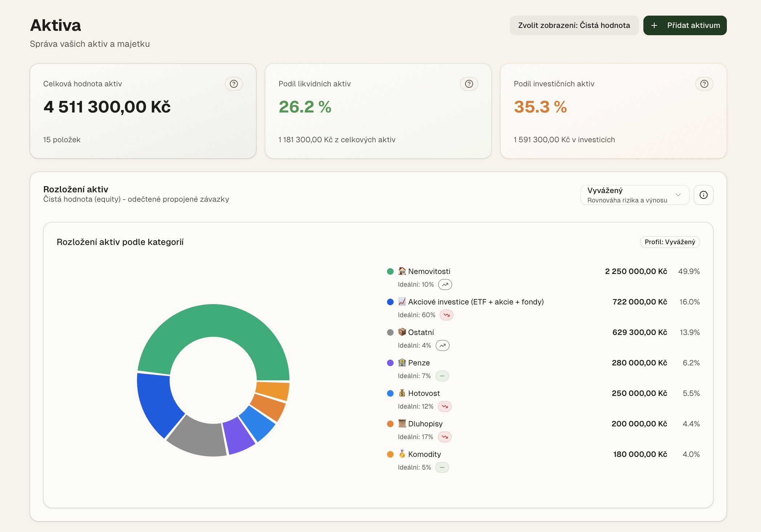
Task: Click the Komodity medal emoji icon
Action: click(402, 454)
